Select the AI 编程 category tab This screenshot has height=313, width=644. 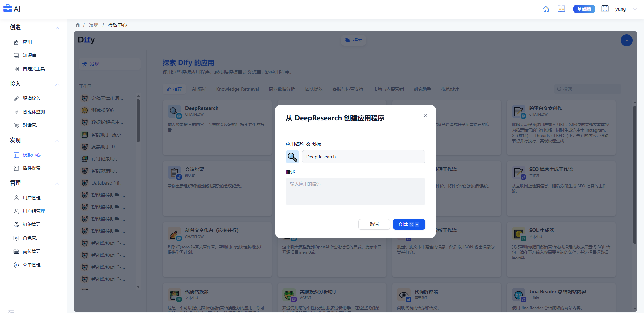click(x=199, y=89)
